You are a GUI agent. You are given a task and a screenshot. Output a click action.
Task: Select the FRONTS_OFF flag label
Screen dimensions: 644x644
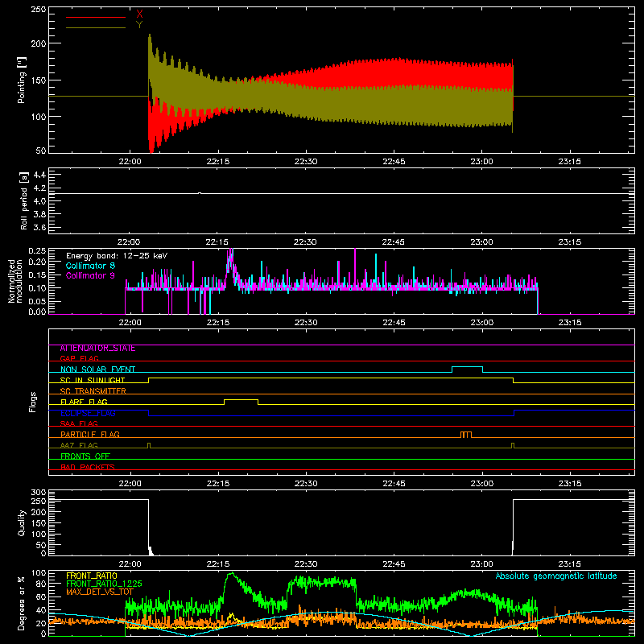(x=85, y=456)
